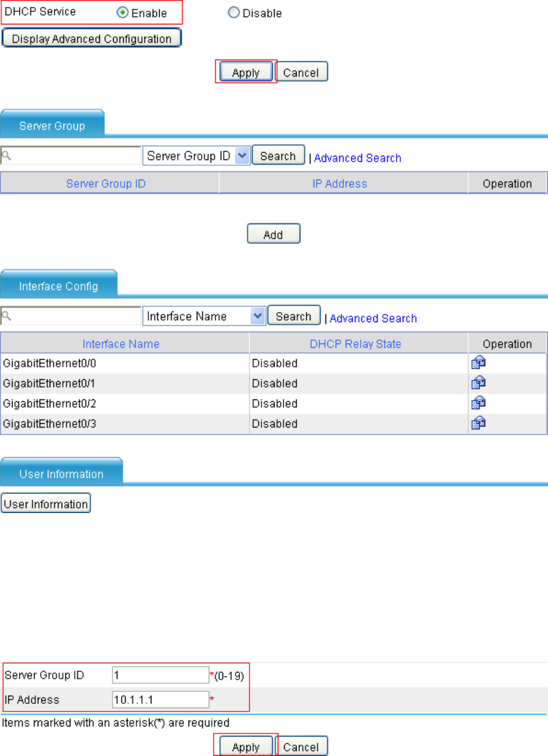Select the GigabitEthernet0/0 interface name
The height and width of the screenshot is (756, 548).
coord(49,363)
